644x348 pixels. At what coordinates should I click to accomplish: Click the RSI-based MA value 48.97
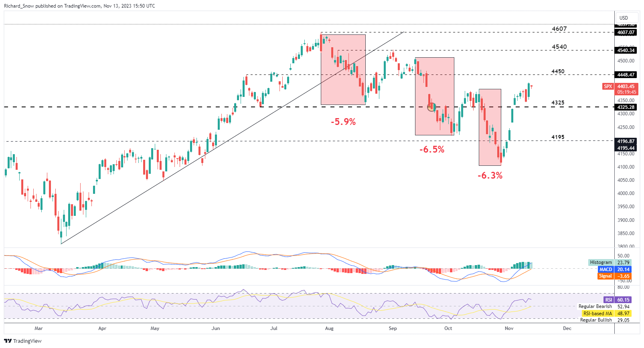[x=623, y=314]
